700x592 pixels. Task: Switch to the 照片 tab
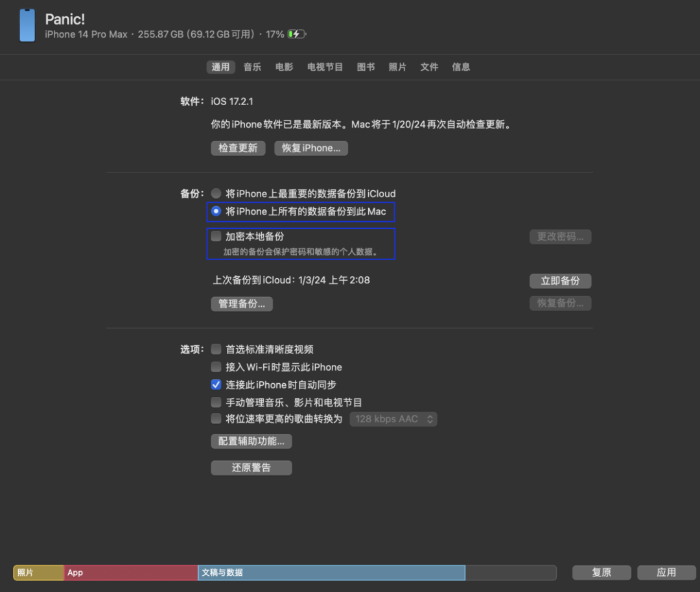click(397, 67)
